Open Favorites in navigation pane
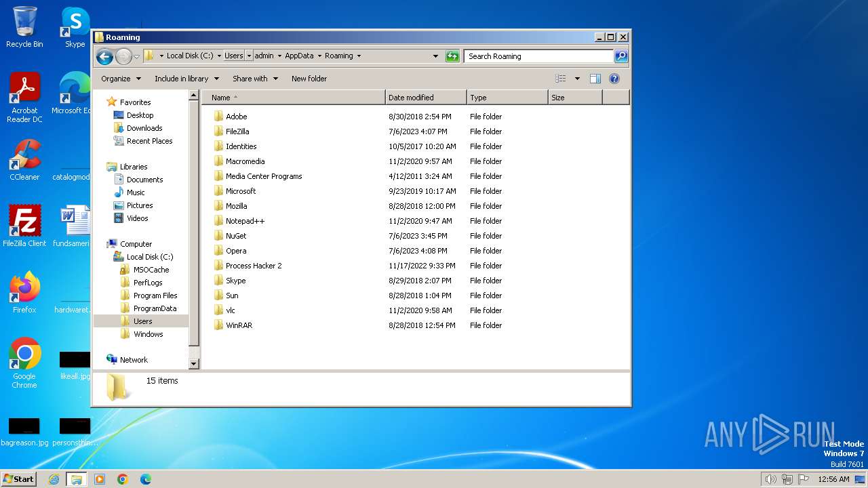The height and width of the screenshot is (488, 868). [x=135, y=102]
